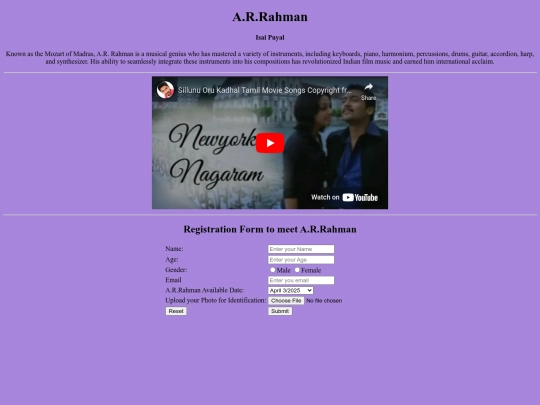Open the 'Sillunu Oru Kadhal' video title link
This screenshot has height=405, width=540.
point(264,90)
